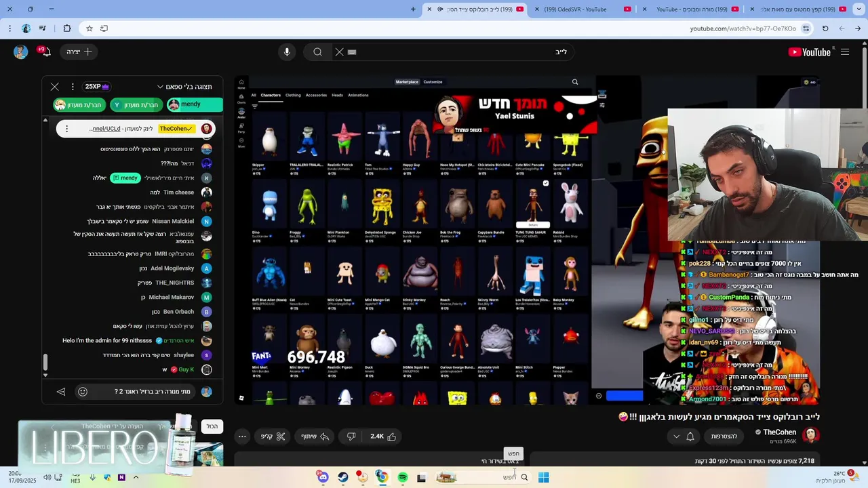868x488 pixels.
Task: Select chat author Tim cheese
Action: coord(178,192)
